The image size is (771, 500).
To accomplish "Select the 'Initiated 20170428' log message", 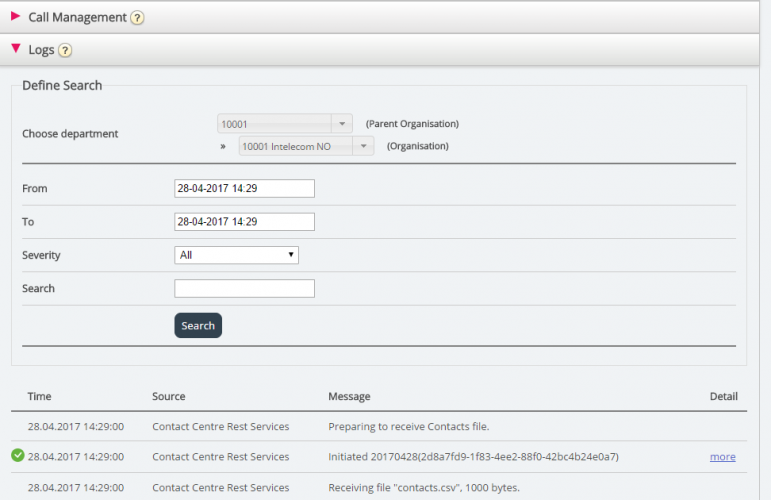I will [x=473, y=457].
